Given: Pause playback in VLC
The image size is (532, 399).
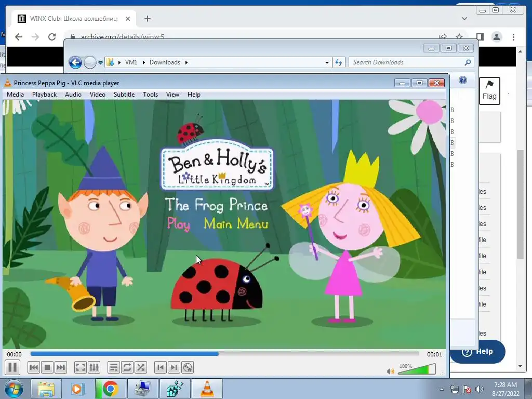Looking at the screenshot, I should tap(12, 367).
